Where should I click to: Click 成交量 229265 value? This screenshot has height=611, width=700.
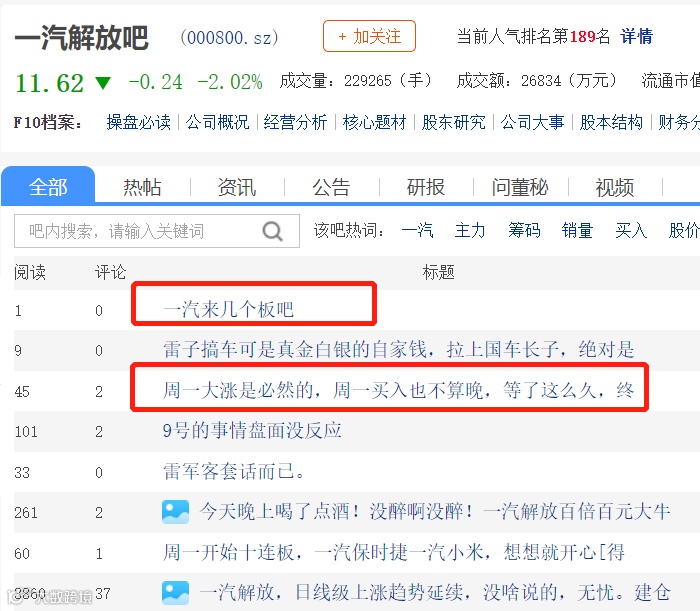click(x=367, y=81)
